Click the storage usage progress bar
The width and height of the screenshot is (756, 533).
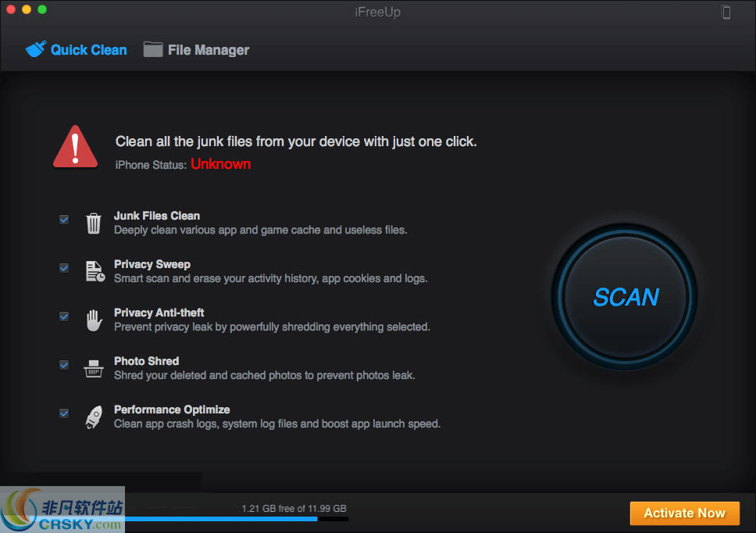point(236,519)
